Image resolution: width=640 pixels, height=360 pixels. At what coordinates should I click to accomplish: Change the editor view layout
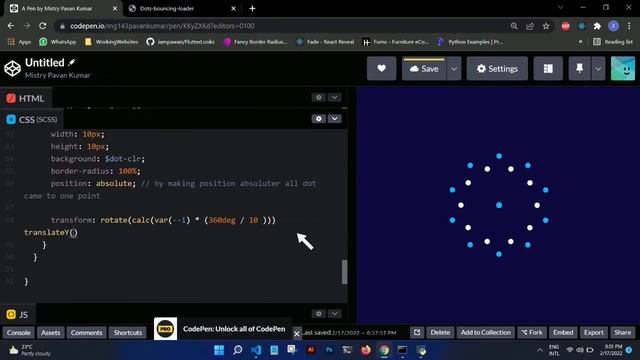click(548, 69)
